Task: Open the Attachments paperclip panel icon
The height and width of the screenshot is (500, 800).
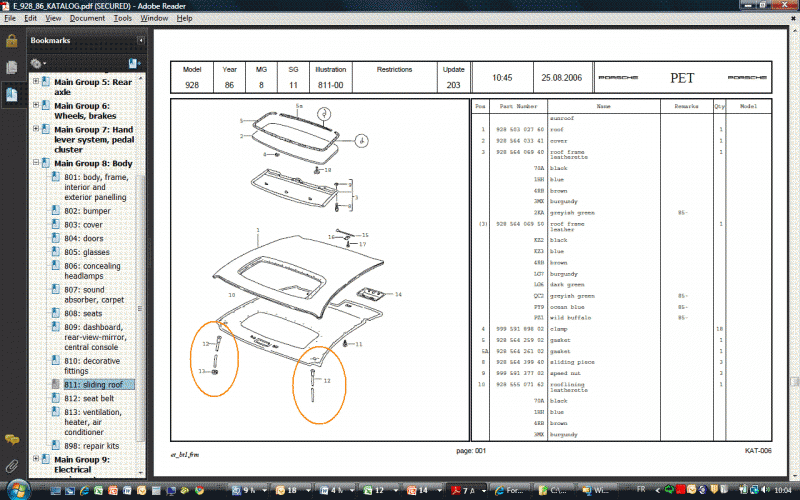Action: pyautogui.click(x=12, y=465)
